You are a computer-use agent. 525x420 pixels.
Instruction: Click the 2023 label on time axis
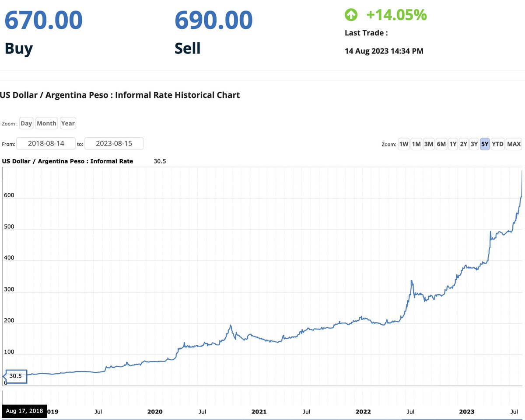click(x=467, y=412)
